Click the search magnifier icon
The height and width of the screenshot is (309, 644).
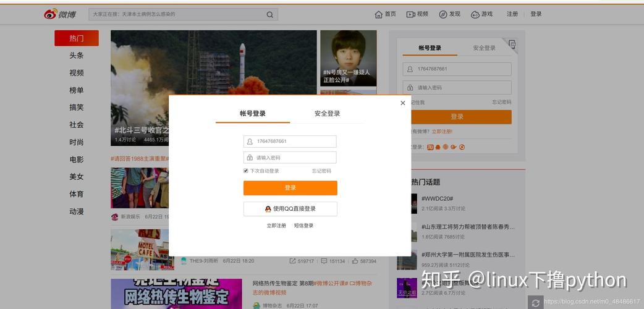[270, 14]
